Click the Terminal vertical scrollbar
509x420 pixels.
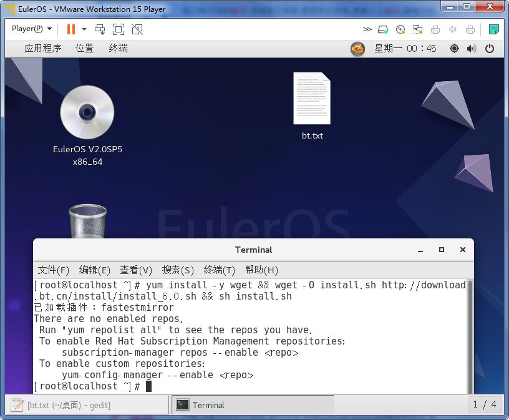pos(470,336)
